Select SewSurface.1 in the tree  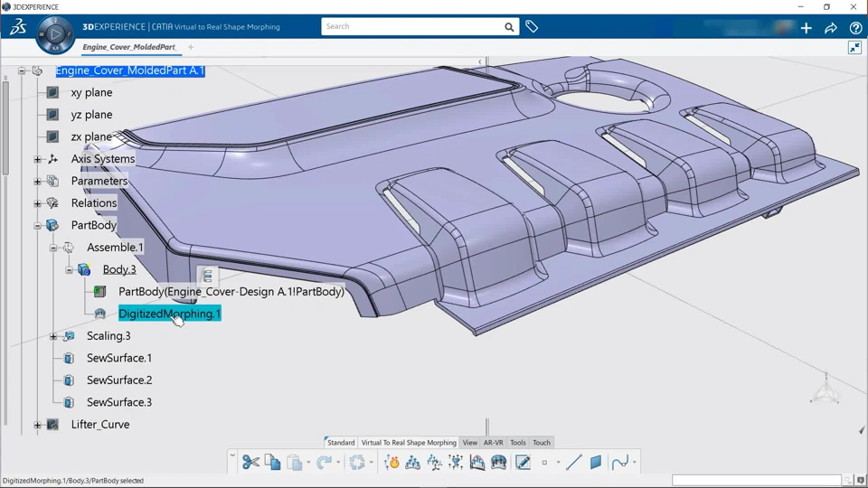tap(119, 358)
